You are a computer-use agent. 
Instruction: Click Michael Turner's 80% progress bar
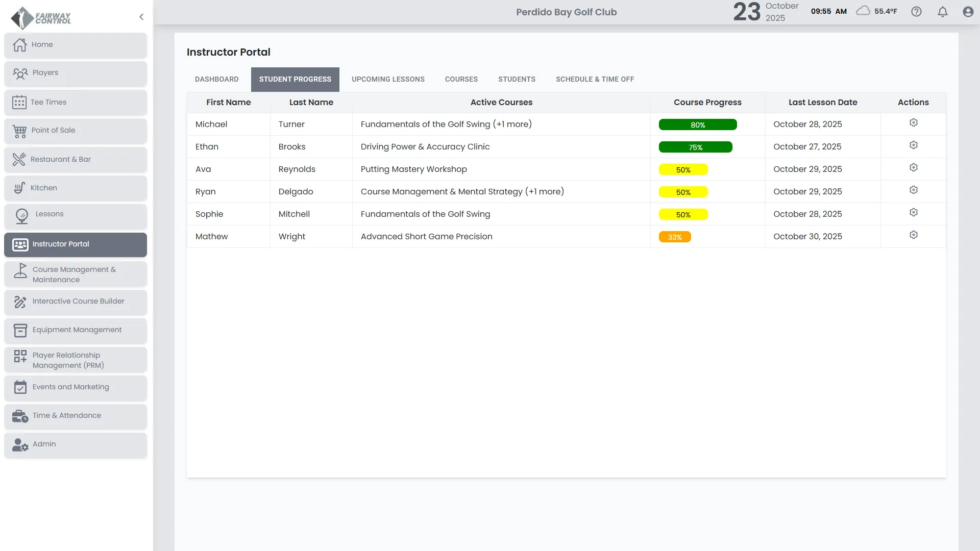tap(697, 125)
